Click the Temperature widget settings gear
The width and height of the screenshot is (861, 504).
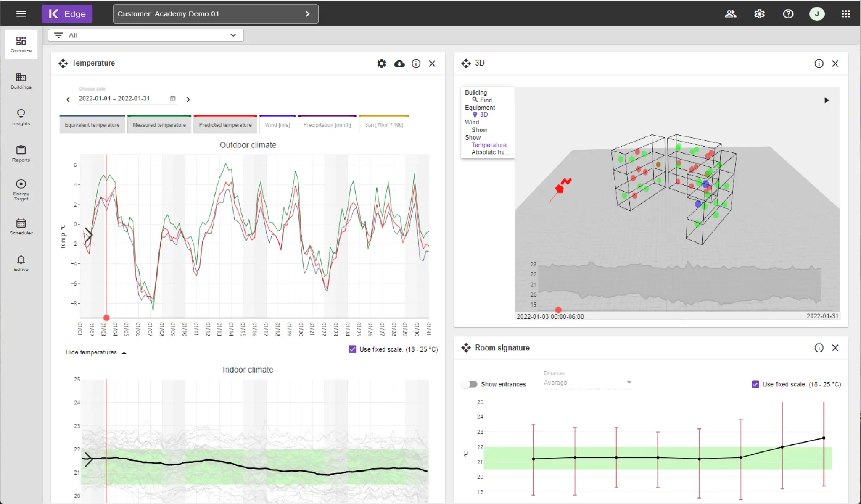tap(381, 63)
